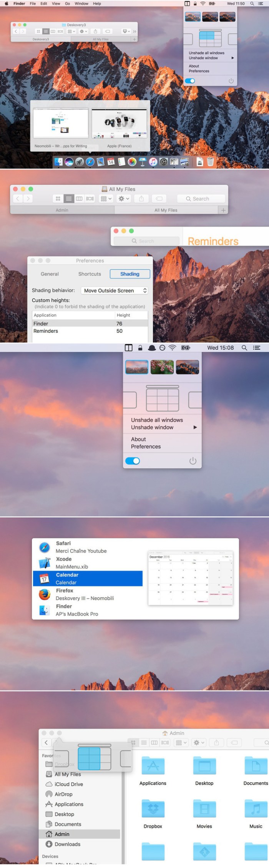Turn off the switch in the 15:08 Deskovery menu
Viewport: 269px width, 868px height.
[133, 461]
